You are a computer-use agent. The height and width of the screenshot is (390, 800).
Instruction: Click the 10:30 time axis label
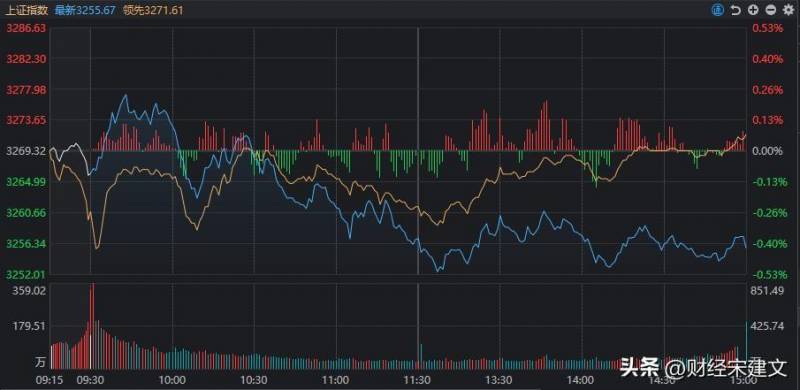pos(254,380)
